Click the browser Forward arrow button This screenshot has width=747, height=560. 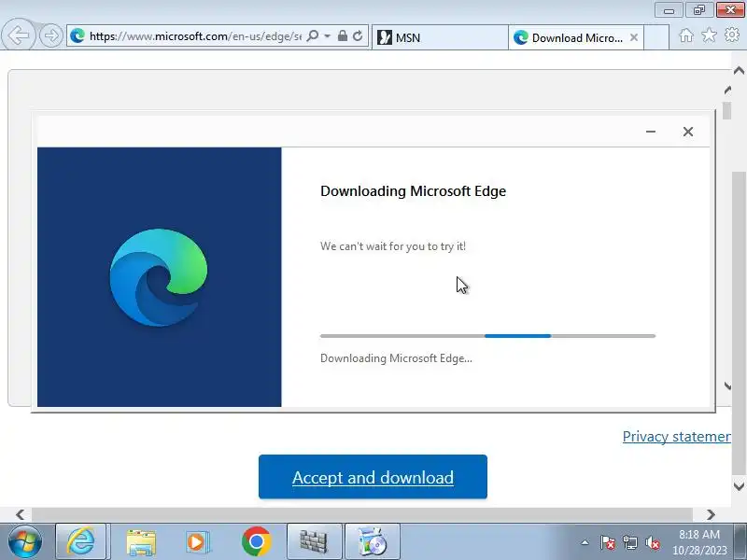[x=51, y=35]
